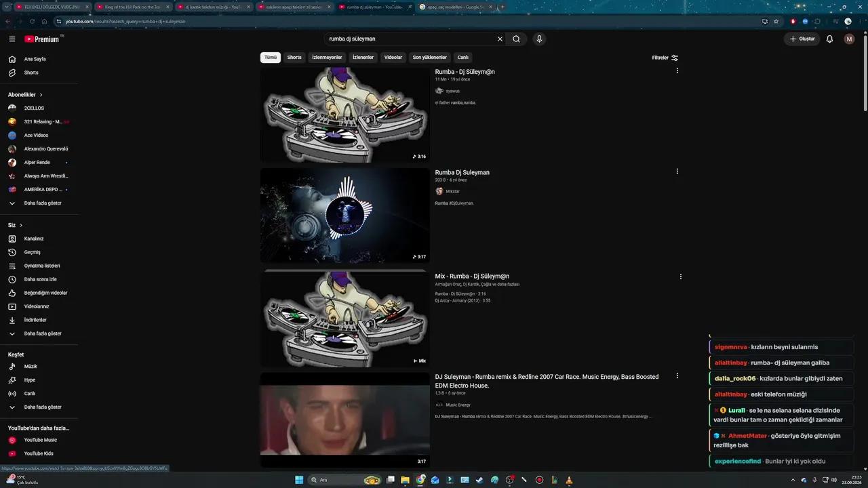Click the browser address bar
The height and width of the screenshot is (488, 868).
407,21
